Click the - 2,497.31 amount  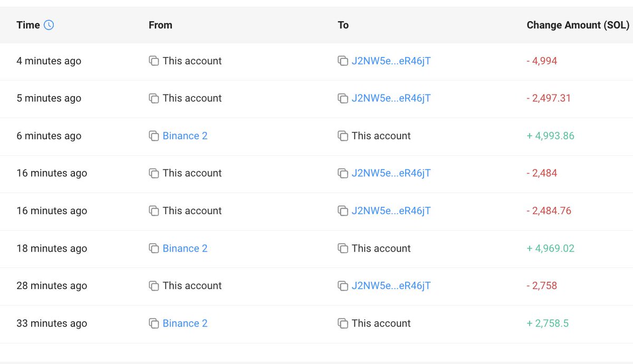549,99
